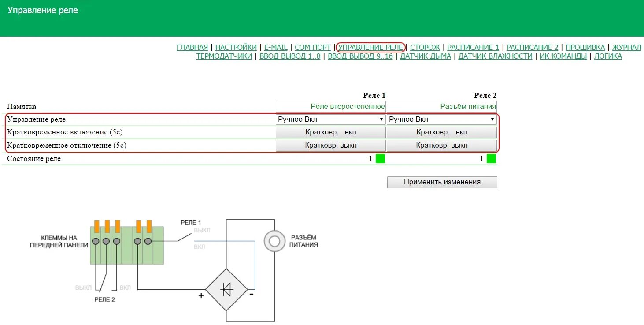Click the 'Управление реле' row label
The width and height of the screenshot is (644, 325).
coord(37,120)
